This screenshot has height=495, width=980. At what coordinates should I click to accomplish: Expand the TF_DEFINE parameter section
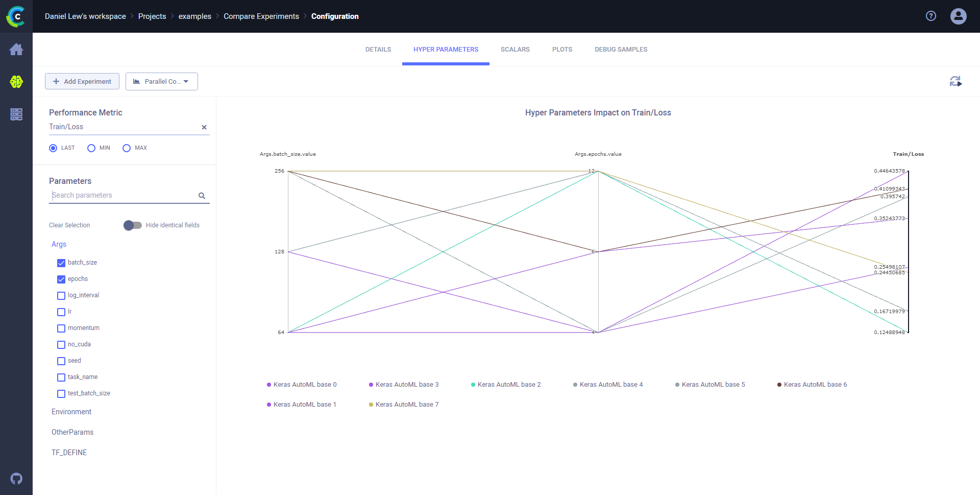[69, 453]
